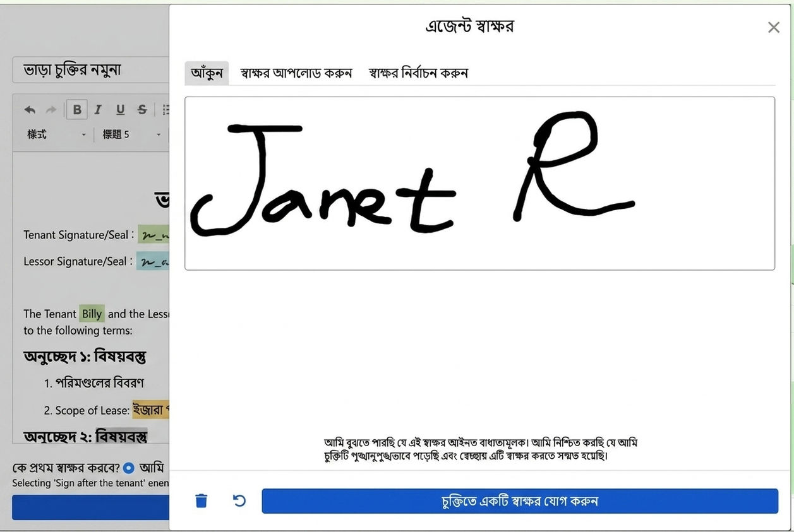Toggle underline formatting in the editor toolbar
Viewport: 794px width, 532px height.
click(x=120, y=110)
